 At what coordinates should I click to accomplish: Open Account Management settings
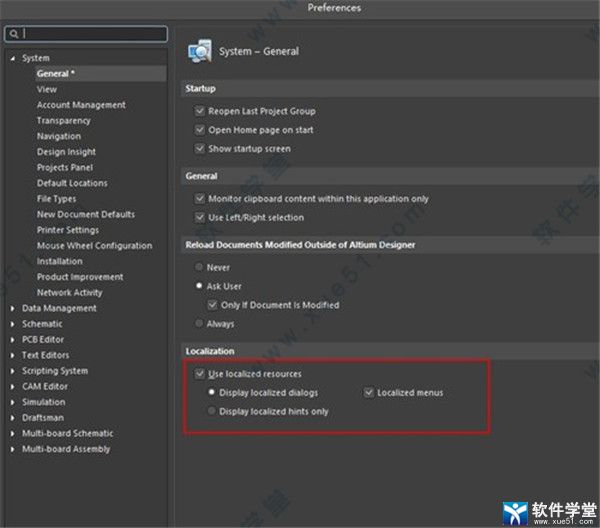(x=81, y=105)
